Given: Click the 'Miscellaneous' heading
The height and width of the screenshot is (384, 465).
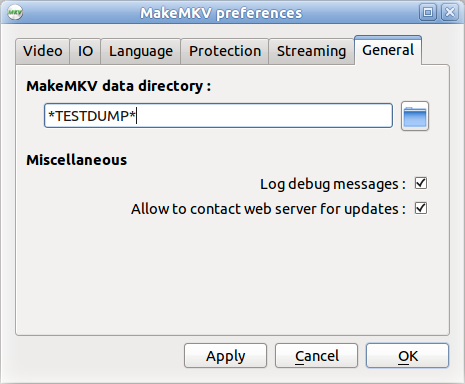Looking at the screenshot, I should (x=76, y=160).
